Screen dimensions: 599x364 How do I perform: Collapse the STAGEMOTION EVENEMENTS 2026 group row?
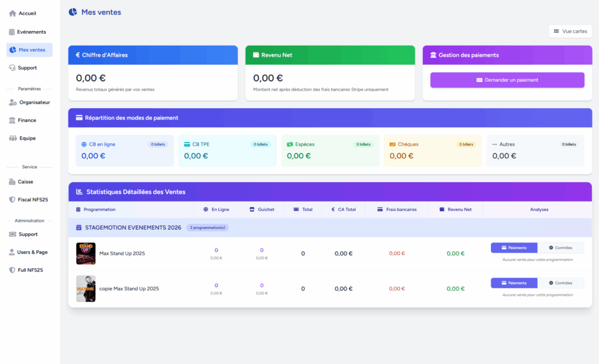(330, 227)
